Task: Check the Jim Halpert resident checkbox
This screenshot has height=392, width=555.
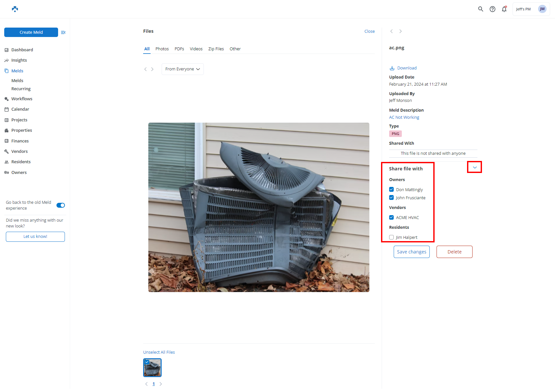Action: click(x=391, y=237)
